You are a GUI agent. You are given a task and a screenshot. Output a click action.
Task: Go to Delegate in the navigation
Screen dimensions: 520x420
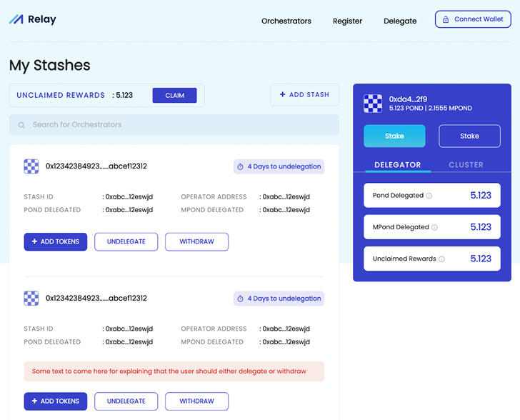(x=400, y=21)
